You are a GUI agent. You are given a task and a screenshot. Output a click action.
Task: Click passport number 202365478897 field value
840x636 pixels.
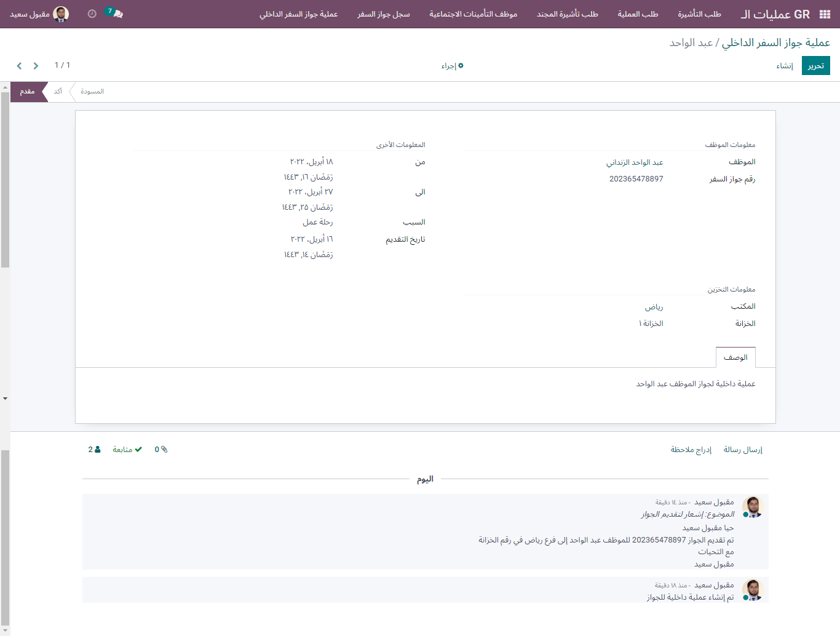click(636, 179)
